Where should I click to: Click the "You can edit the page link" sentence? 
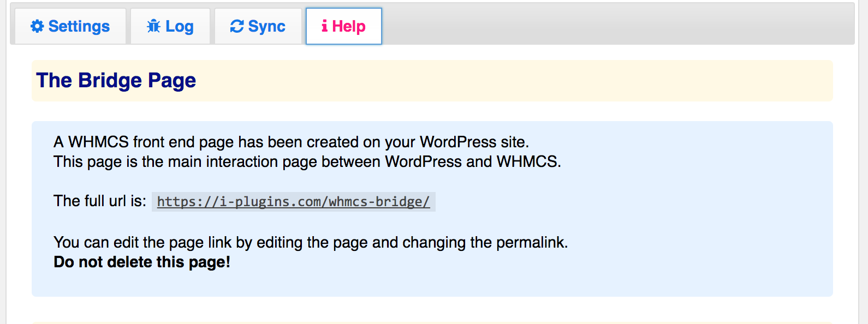[x=311, y=242]
